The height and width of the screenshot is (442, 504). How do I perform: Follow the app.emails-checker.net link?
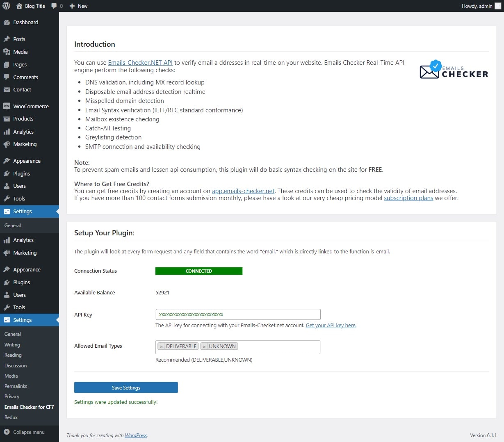coord(243,191)
